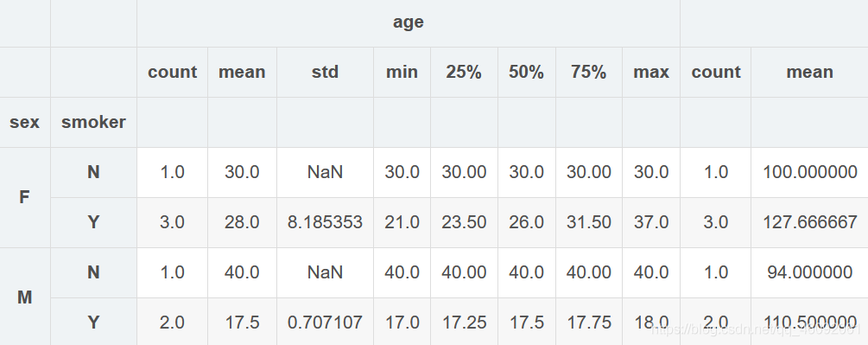Click the 75% column header
This screenshot has width=868, height=345.
click(x=588, y=72)
